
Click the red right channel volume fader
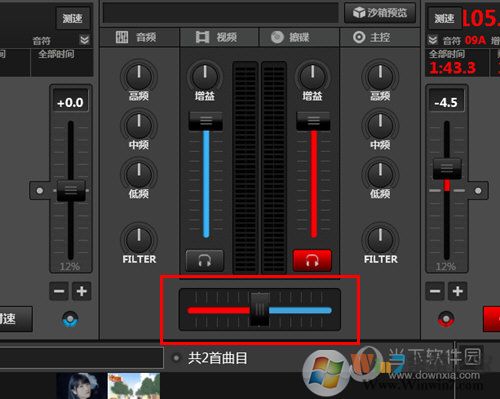pos(313,121)
